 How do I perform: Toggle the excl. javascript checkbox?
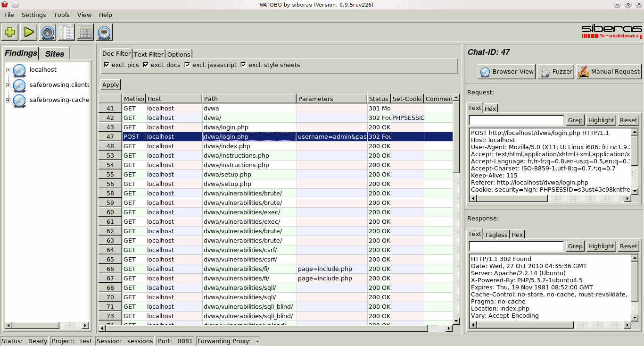tap(187, 65)
